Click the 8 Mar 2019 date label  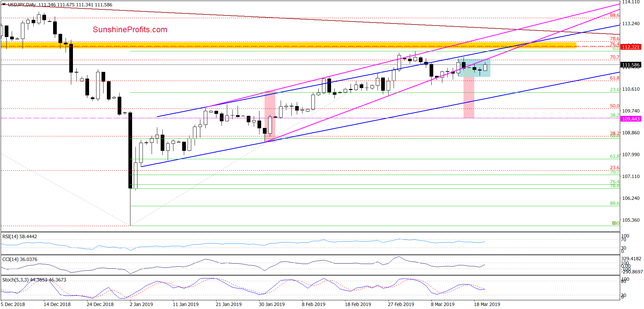coord(443,304)
